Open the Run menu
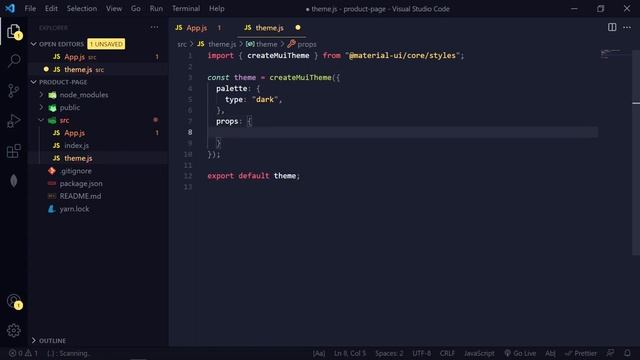The width and height of the screenshot is (640, 360). pyautogui.click(x=156, y=9)
